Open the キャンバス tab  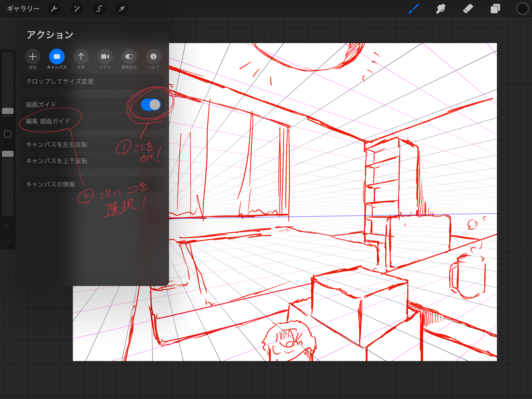coord(57,59)
